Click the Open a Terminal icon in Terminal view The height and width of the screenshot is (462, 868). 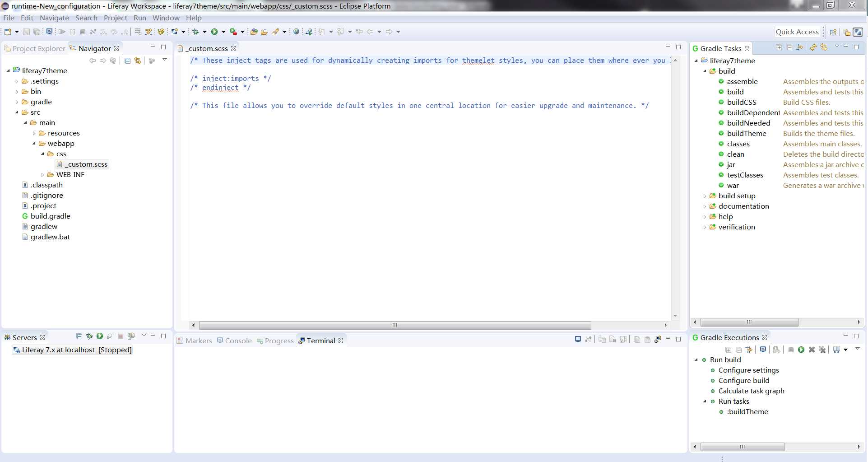click(578, 339)
